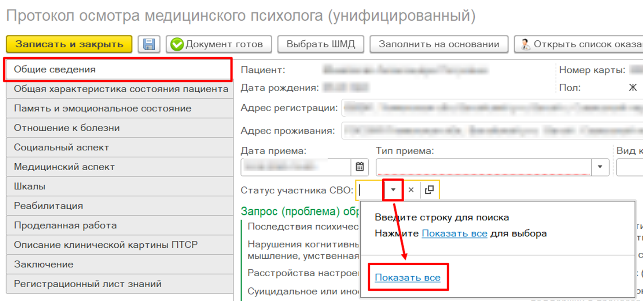644x302 pixels.
Task: Open the Тип приема dropdown list
Action: point(600,167)
